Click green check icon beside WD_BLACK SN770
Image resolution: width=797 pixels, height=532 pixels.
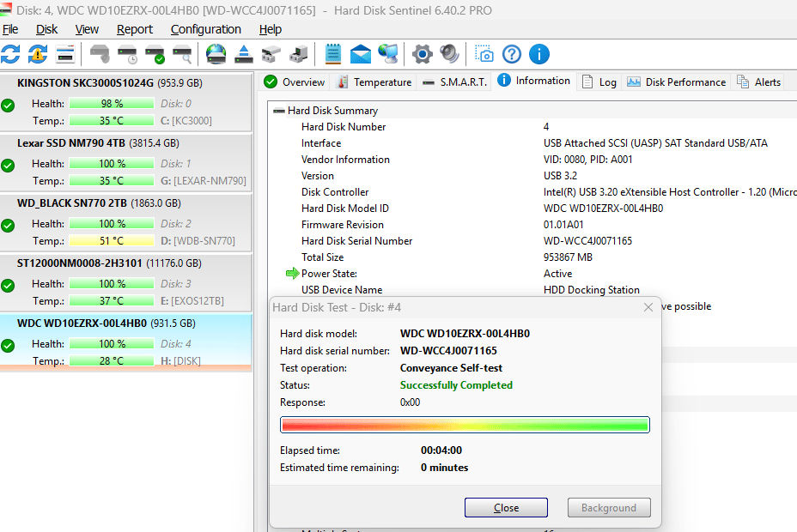[x=8, y=226]
